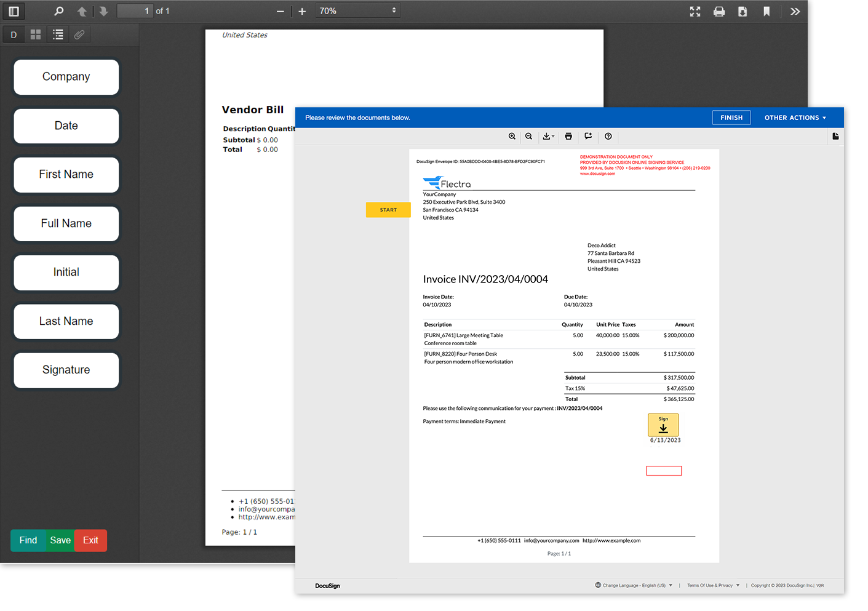Click the red Exit button
This screenshot has height=611, width=868.
pyautogui.click(x=90, y=540)
